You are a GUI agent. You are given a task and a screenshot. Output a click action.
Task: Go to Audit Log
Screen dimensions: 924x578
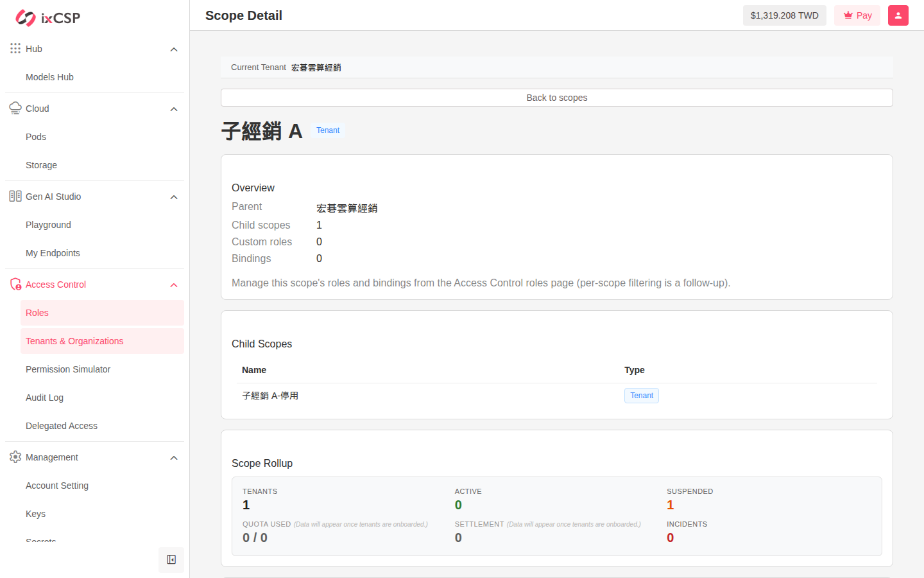coord(102,398)
